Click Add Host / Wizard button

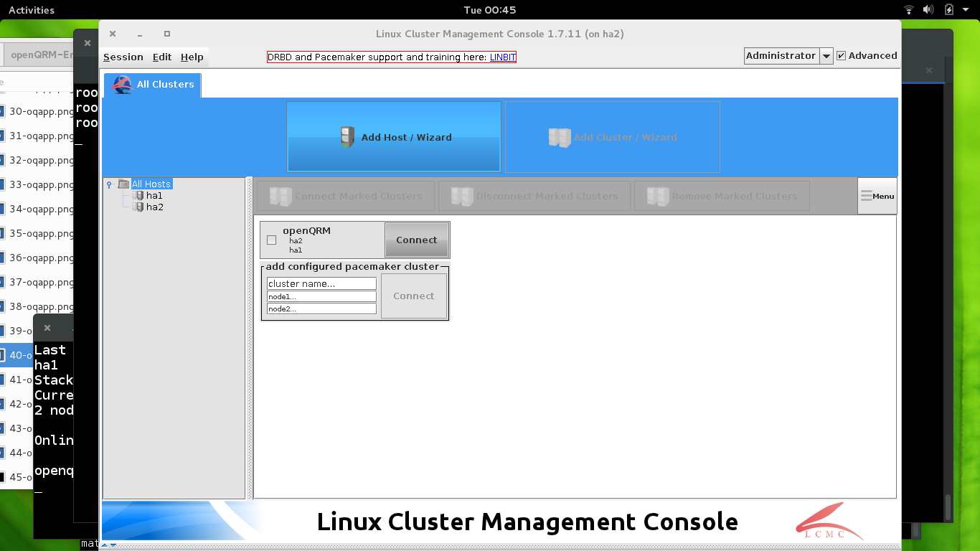click(x=394, y=137)
